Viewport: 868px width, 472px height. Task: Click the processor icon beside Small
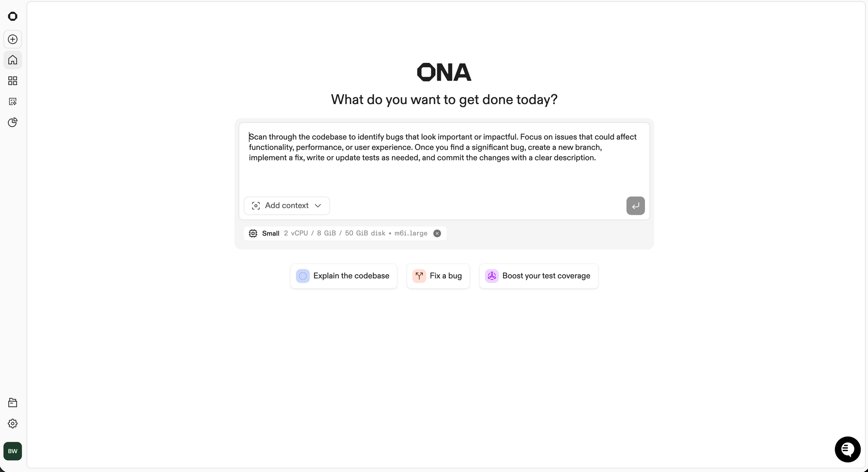click(253, 233)
